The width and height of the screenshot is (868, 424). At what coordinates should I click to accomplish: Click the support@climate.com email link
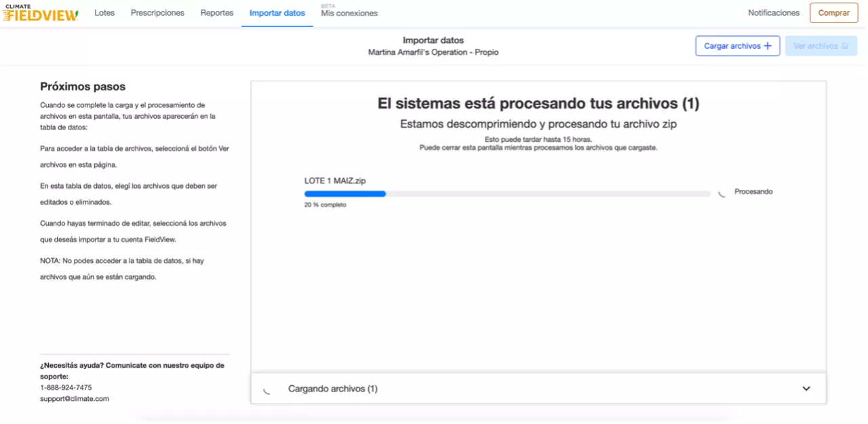pos(75,399)
